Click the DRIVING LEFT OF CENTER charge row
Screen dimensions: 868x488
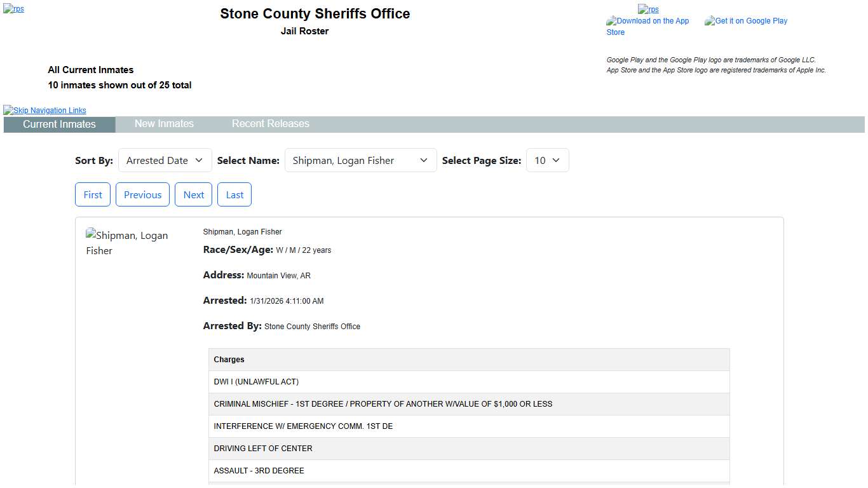tap(469, 449)
